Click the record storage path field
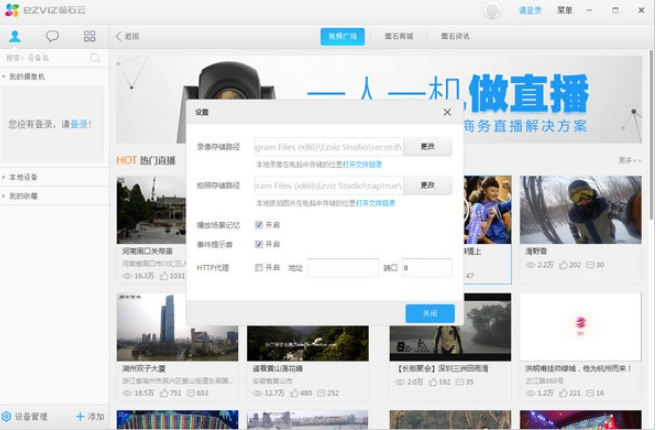This screenshot has width=661, height=430. (329, 147)
